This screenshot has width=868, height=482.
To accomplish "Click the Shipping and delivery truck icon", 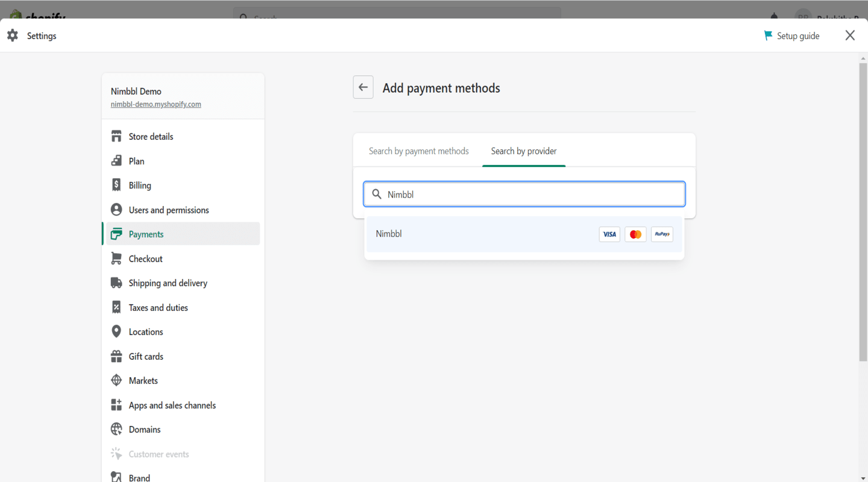I will point(116,283).
